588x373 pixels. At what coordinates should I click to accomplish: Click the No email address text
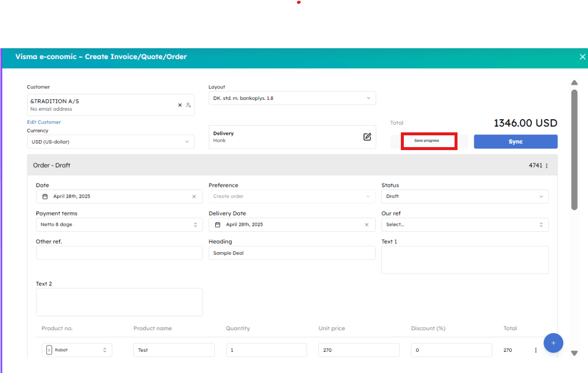click(x=51, y=109)
